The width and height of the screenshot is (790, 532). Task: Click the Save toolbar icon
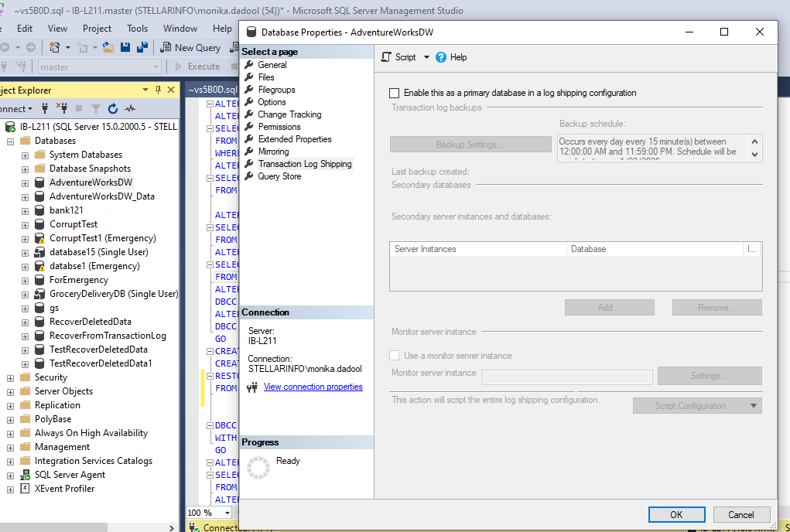pyautogui.click(x=124, y=47)
